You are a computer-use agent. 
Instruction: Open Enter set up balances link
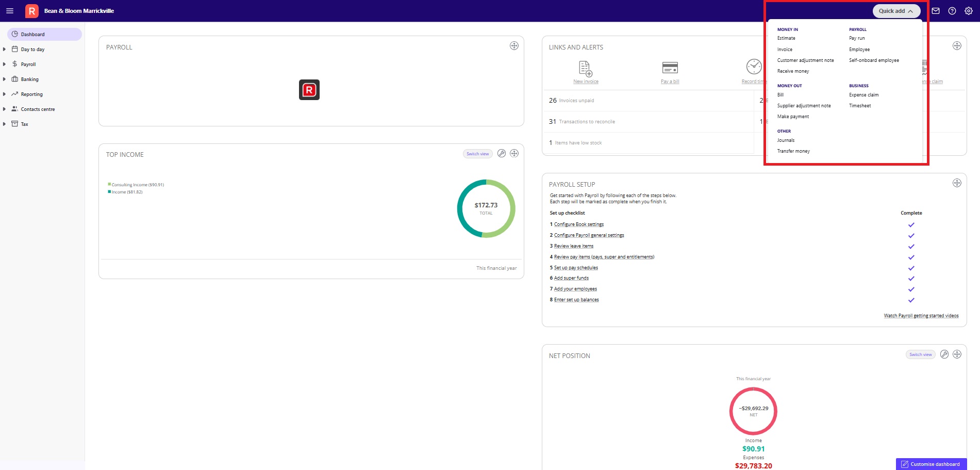click(x=576, y=300)
